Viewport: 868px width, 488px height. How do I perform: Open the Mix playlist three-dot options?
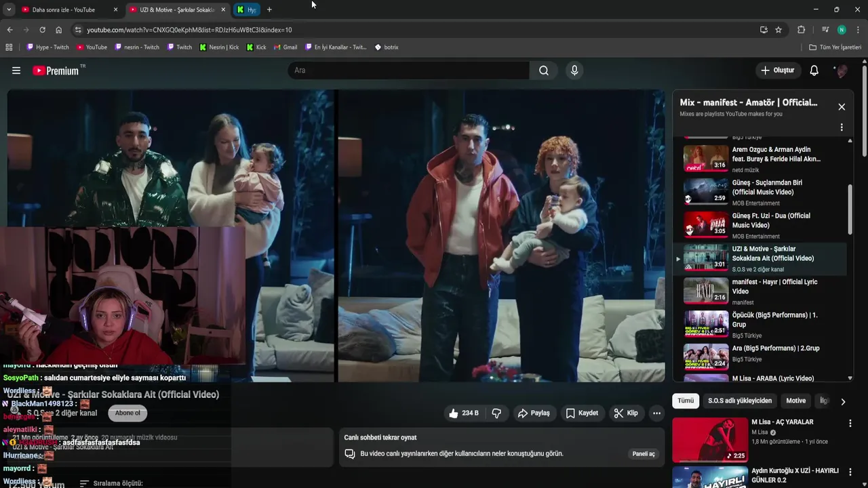coord(842,127)
